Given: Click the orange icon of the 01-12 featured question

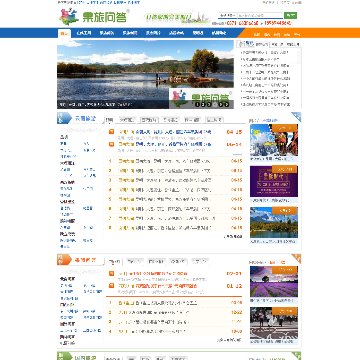Looking at the screenshot, I should [x=112, y=286].
